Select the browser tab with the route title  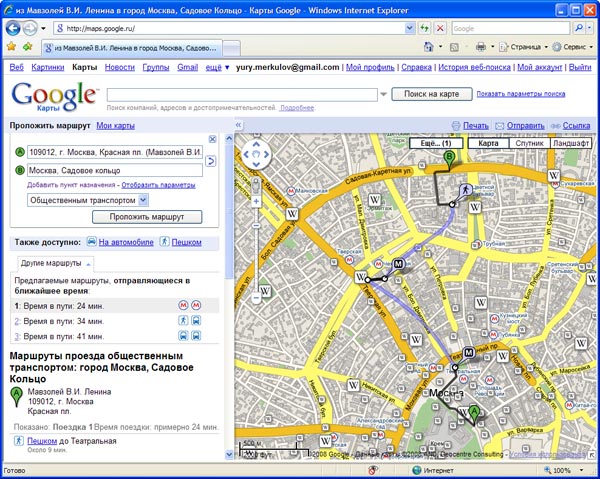[132, 48]
